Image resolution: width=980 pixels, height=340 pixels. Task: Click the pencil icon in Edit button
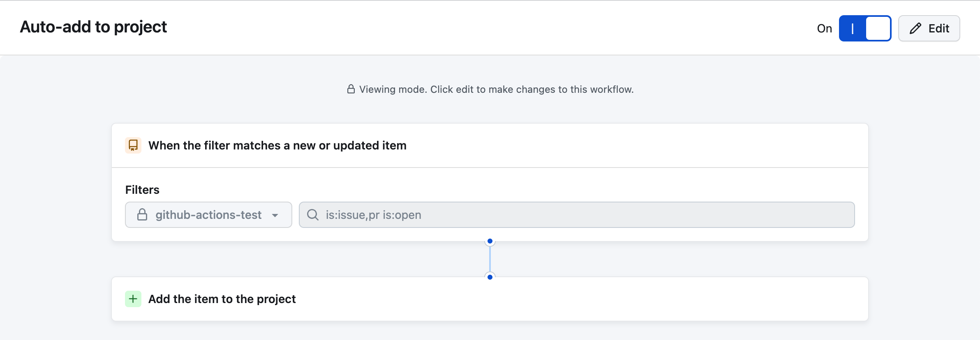(x=915, y=28)
